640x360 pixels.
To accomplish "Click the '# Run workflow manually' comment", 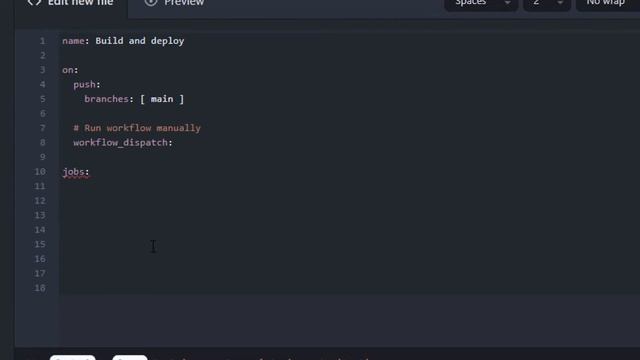I will point(137,128).
